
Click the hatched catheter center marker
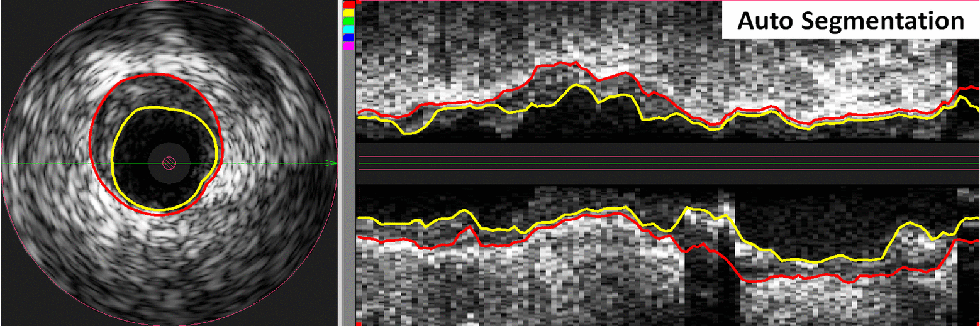(x=168, y=163)
